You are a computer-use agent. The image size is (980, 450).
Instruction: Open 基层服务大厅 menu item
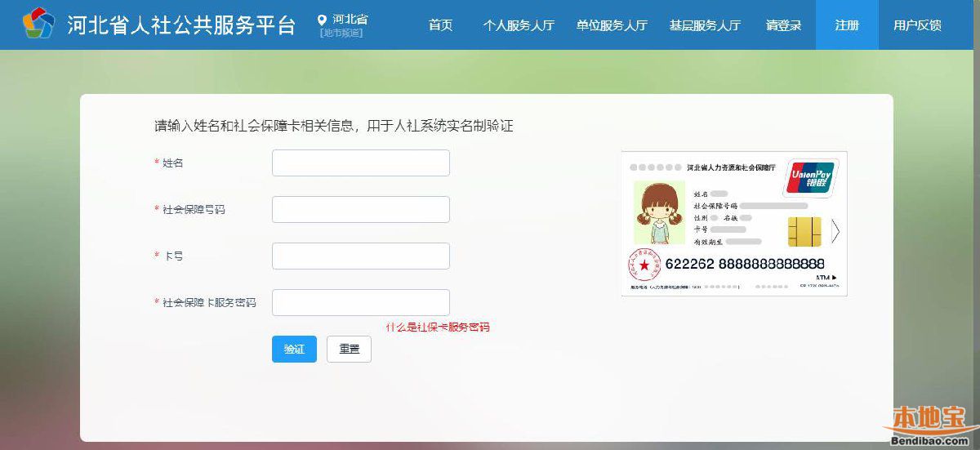tap(705, 25)
